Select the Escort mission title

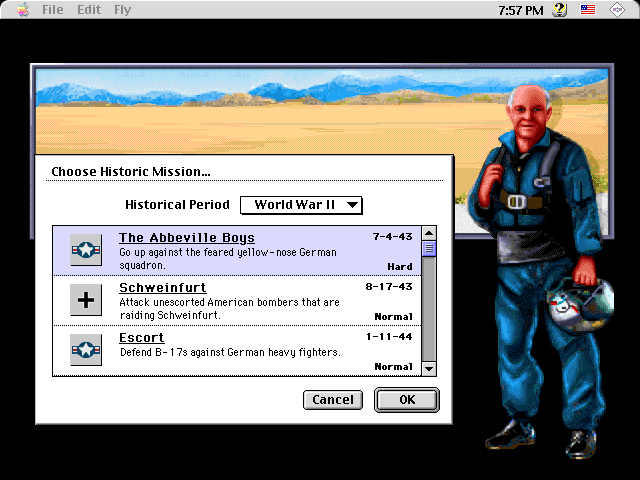pyautogui.click(x=142, y=338)
